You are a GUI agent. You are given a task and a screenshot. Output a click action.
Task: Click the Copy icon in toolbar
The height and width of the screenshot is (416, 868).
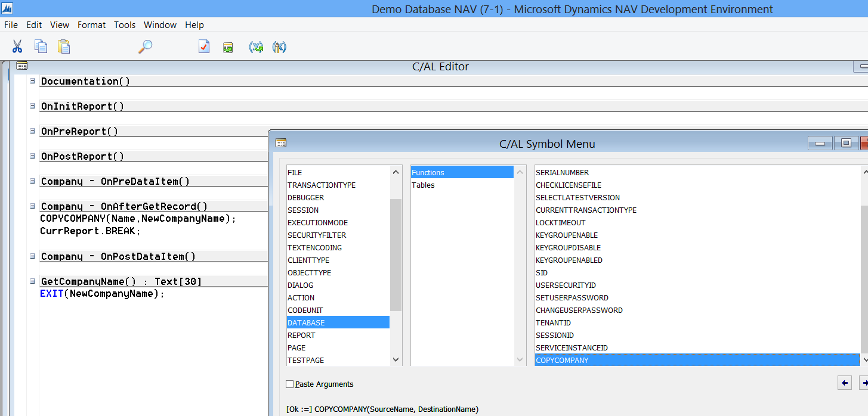pyautogui.click(x=41, y=46)
